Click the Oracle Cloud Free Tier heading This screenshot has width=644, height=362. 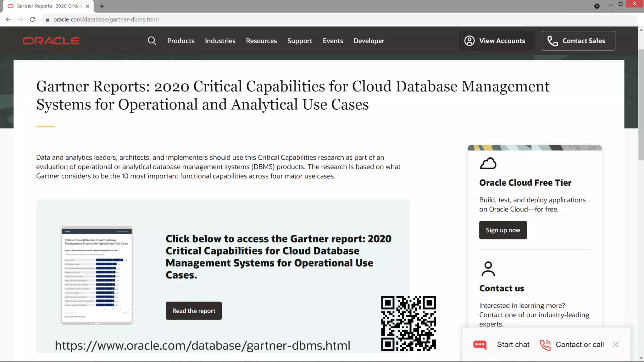[x=525, y=183]
